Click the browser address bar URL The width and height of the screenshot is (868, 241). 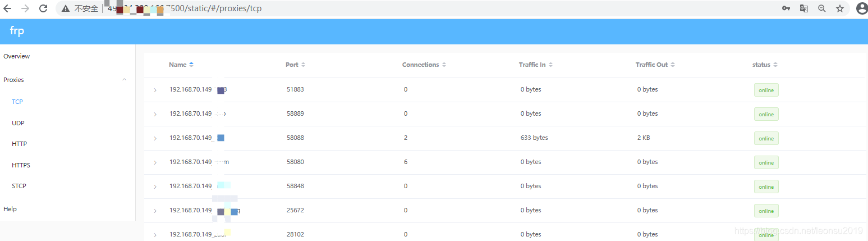pyautogui.click(x=185, y=8)
